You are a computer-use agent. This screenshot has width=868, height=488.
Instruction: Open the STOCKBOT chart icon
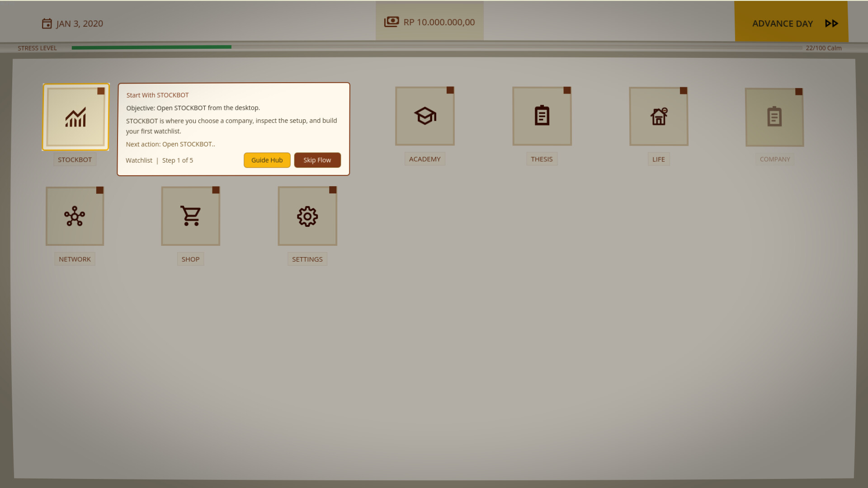coord(75,117)
